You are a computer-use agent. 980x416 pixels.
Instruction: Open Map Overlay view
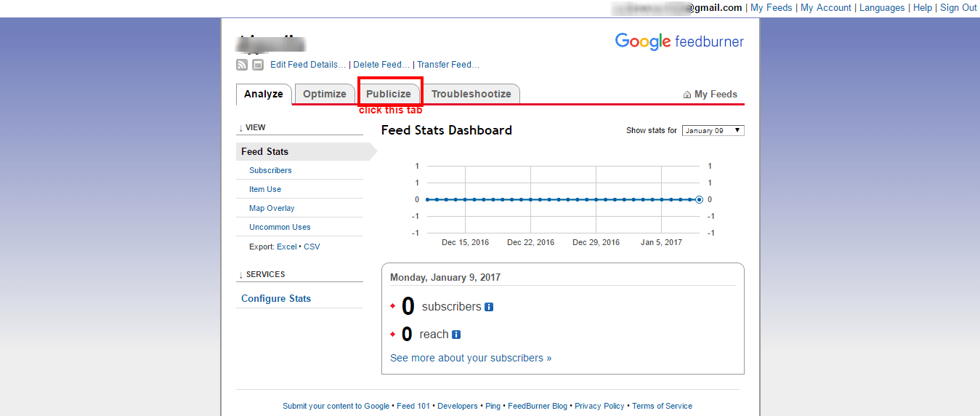[272, 208]
